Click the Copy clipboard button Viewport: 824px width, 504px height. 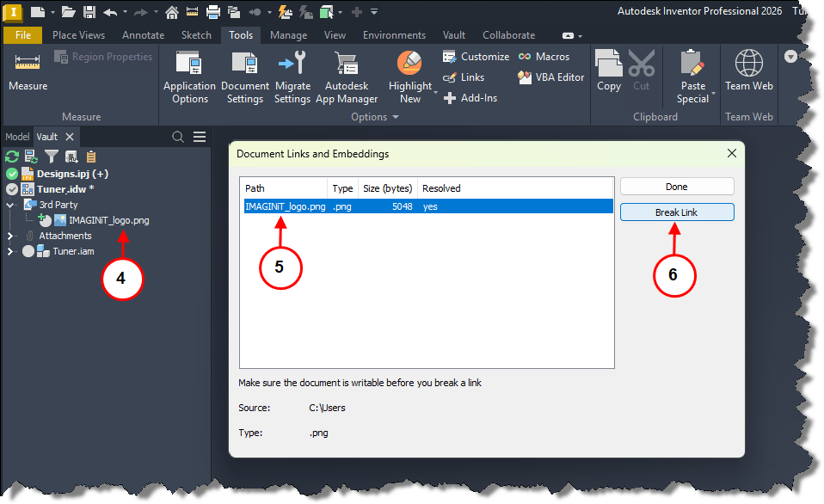(x=609, y=71)
